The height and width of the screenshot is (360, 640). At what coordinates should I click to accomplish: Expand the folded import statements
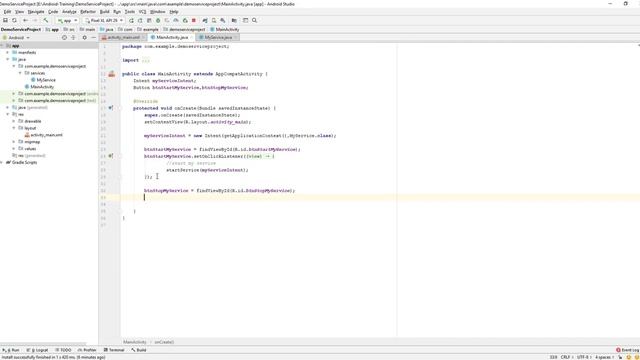[x=146, y=60]
